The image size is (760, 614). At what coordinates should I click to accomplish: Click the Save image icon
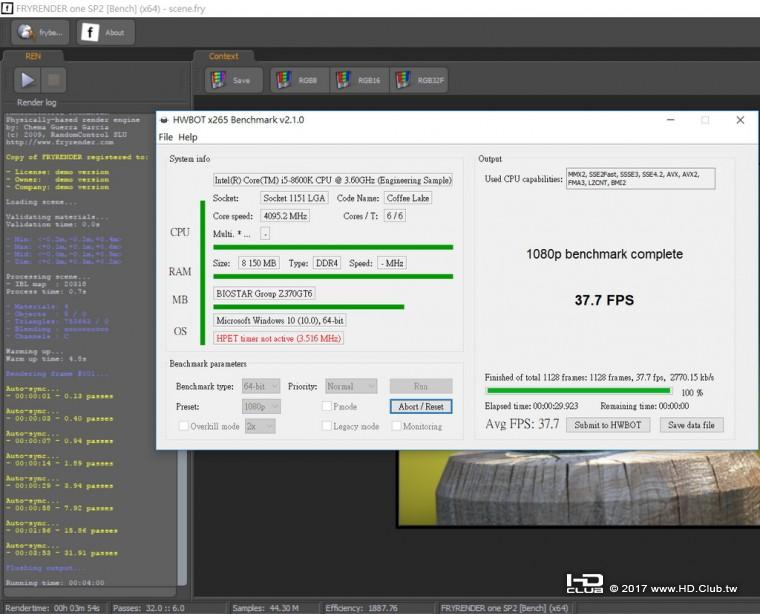(x=233, y=80)
